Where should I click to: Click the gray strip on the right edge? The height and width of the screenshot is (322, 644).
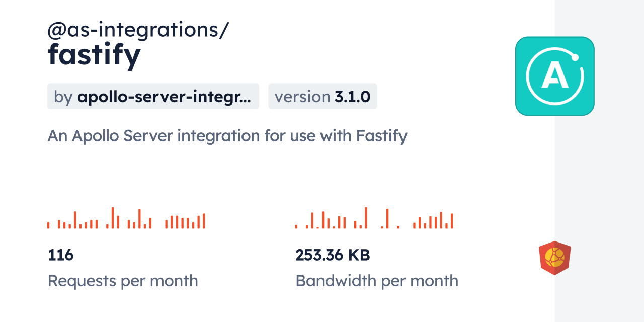click(599, 161)
